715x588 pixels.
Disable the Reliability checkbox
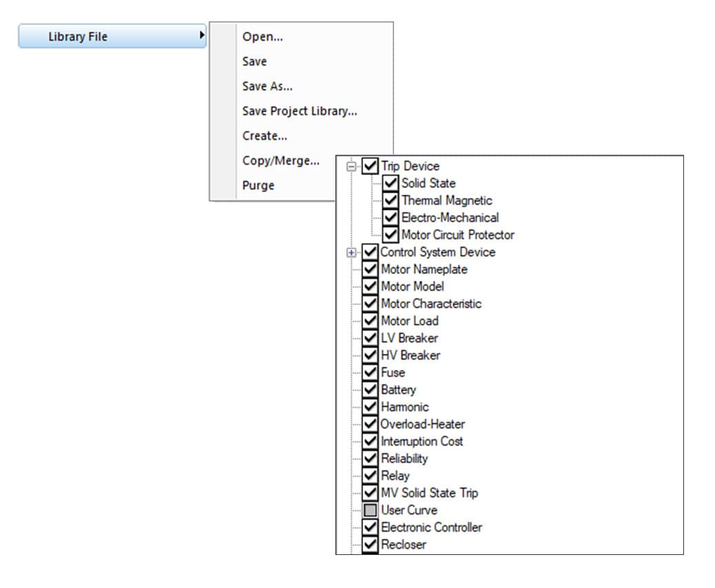click(369, 459)
